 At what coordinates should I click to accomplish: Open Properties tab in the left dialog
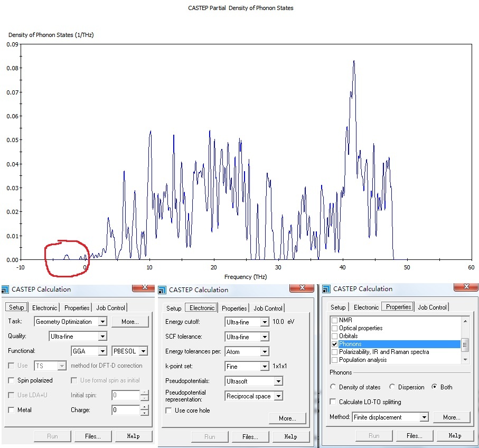(x=77, y=307)
